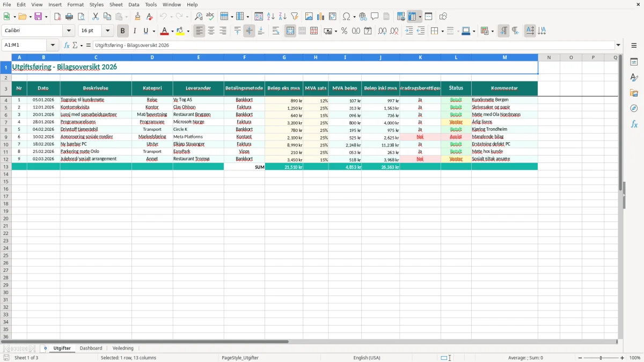
Task: Click the Increase Indent icon
Action: pos(409,31)
